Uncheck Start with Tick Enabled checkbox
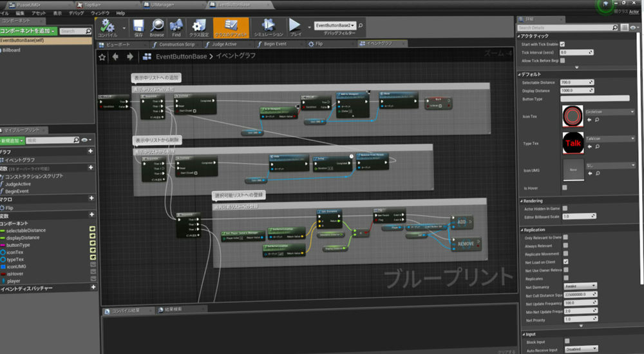The image size is (644, 354). [562, 44]
